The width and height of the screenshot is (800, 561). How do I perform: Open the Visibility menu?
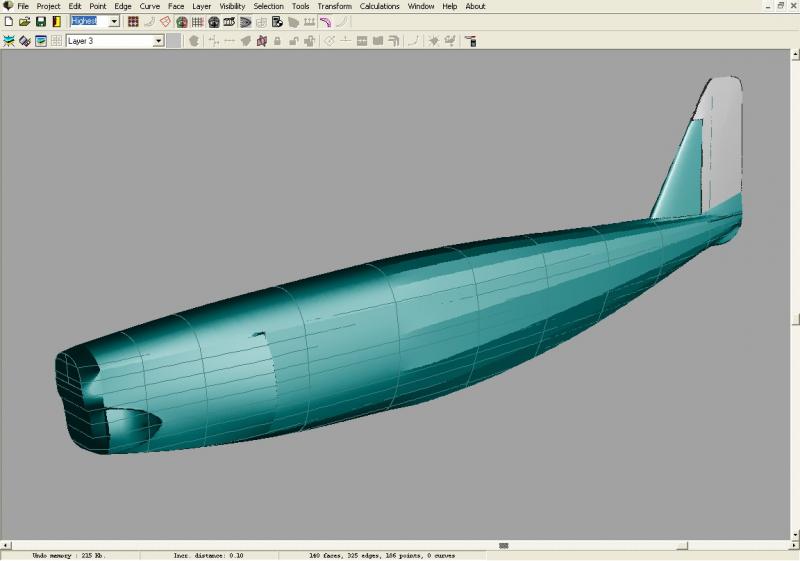pos(232,6)
